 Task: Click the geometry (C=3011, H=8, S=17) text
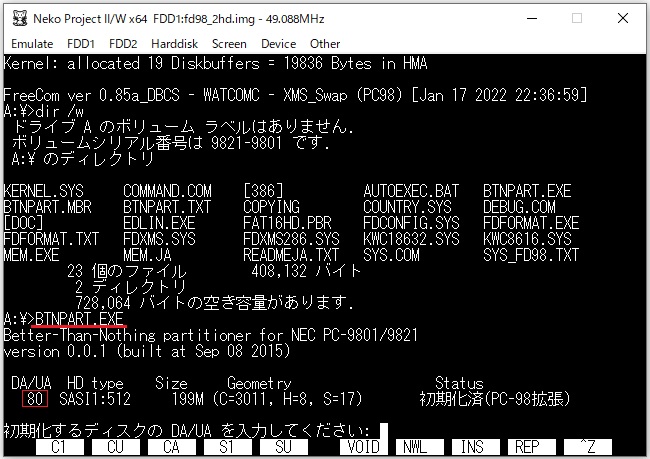pos(287,399)
